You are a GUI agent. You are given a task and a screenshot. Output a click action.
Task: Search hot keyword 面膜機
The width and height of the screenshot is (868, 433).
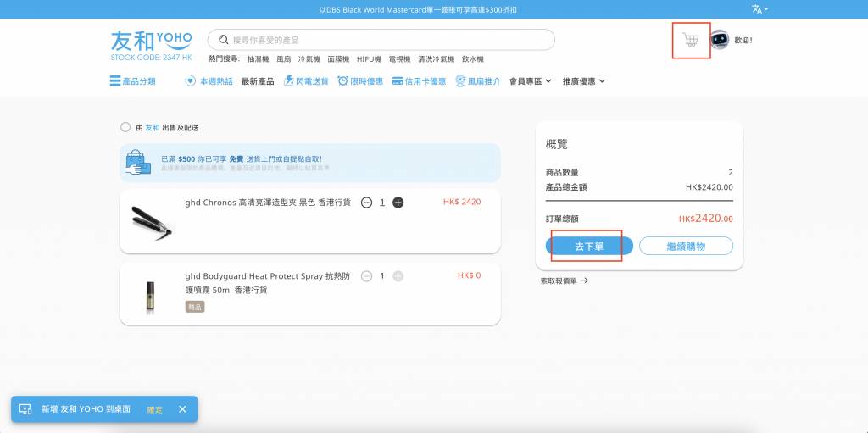tap(338, 59)
